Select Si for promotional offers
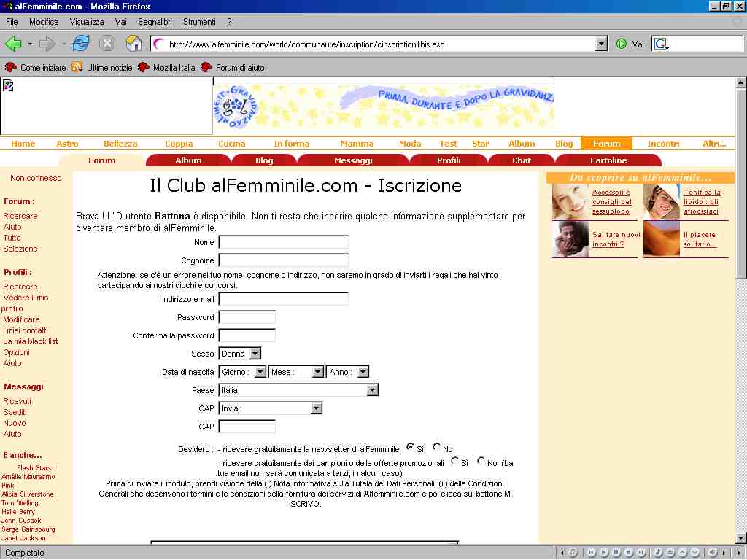 point(454,461)
